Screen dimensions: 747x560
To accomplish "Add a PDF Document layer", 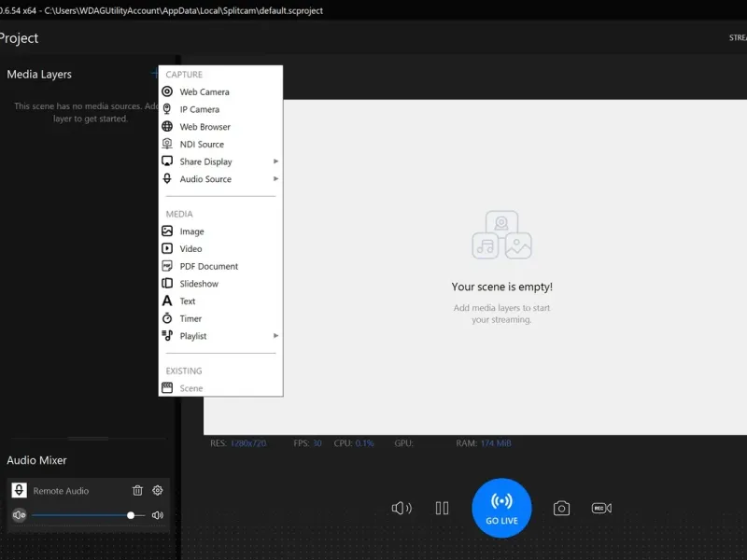I will 220,266.
